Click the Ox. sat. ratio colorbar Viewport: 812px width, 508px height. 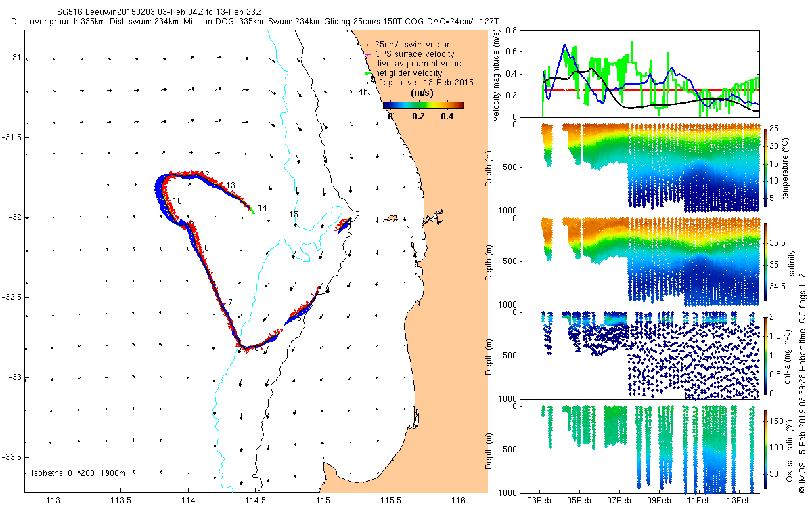click(767, 450)
